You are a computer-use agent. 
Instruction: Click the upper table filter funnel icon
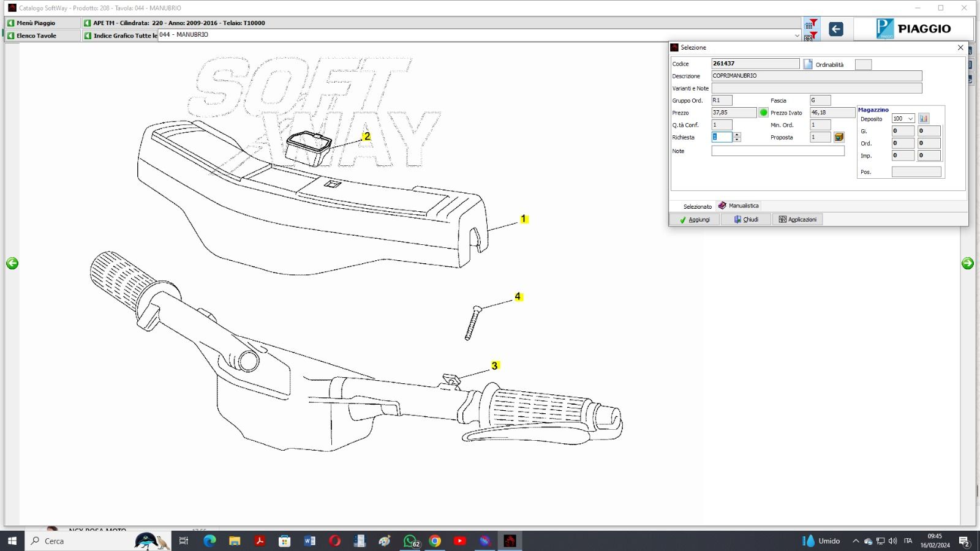(x=811, y=23)
